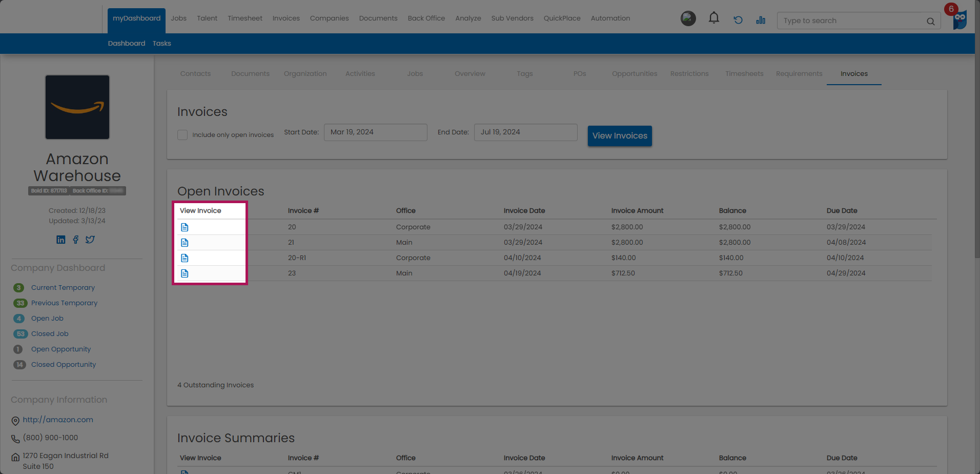
Task: Switch to the Restrictions tab
Action: [x=689, y=74]
